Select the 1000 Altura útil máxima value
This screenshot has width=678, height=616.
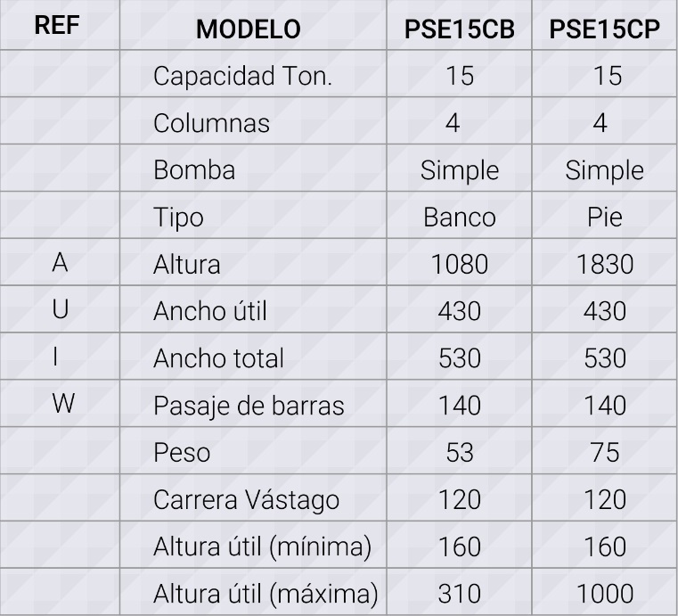604,594
